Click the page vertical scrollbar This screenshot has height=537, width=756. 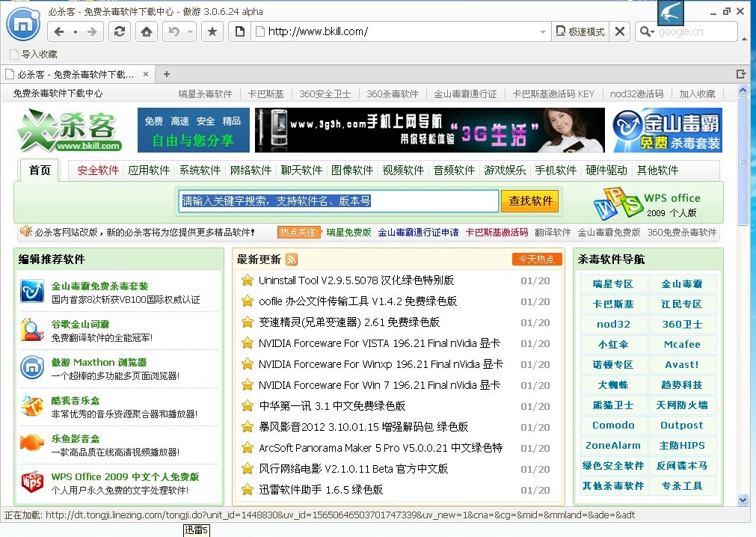pyautogui.click(x=743, y=299)
